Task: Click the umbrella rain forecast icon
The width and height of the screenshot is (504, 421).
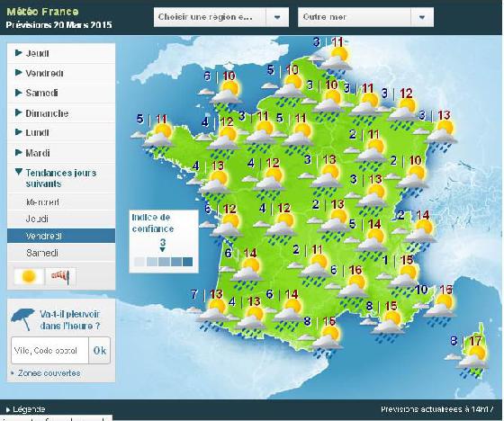Action: pyautogui.click(x=23, y=319)
